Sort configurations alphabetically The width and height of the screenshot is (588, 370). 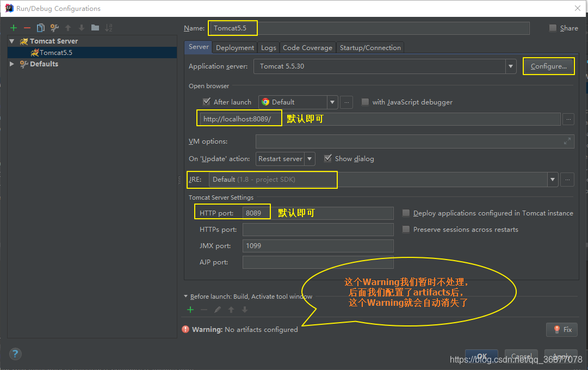(109, 28)
